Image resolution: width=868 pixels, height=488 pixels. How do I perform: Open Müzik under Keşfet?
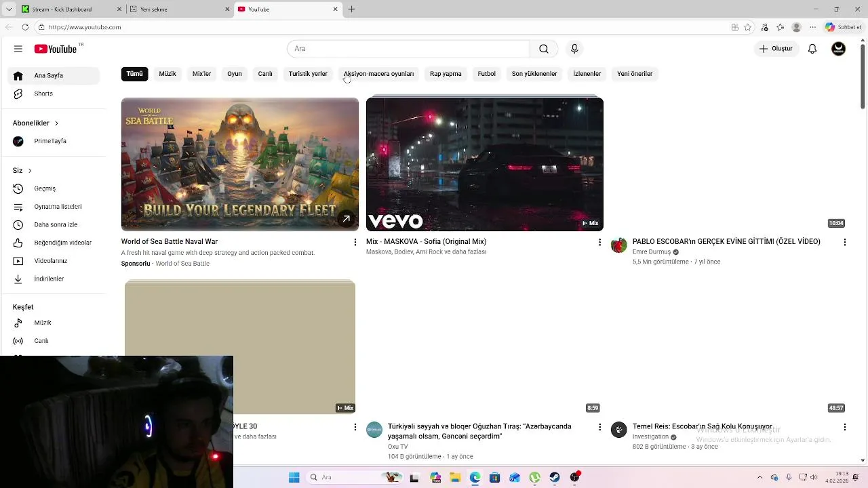pos(54,323)
